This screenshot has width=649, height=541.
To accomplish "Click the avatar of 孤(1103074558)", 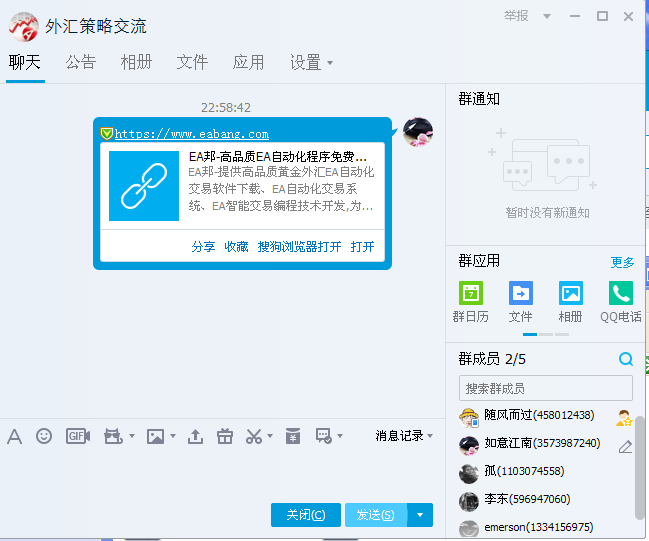I will [x=469, y=474].
